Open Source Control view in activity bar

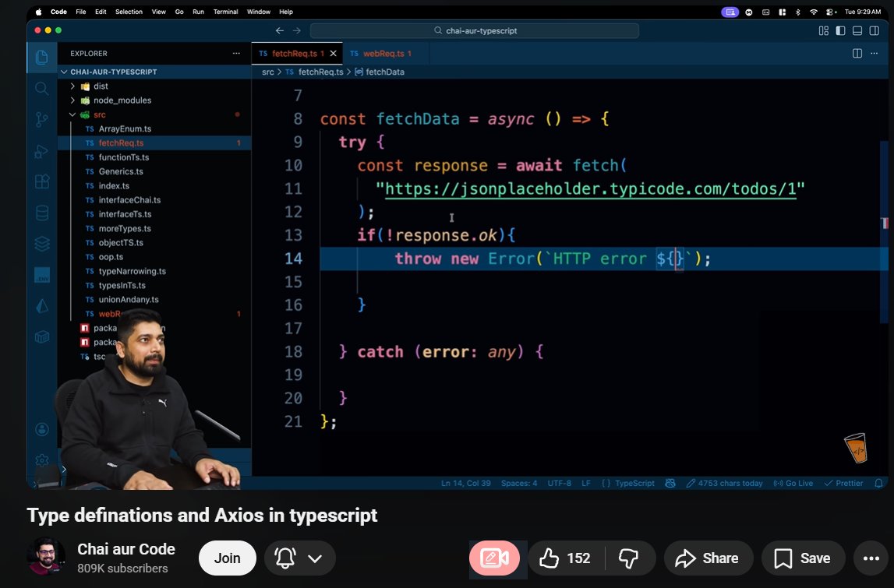[41, 120]
